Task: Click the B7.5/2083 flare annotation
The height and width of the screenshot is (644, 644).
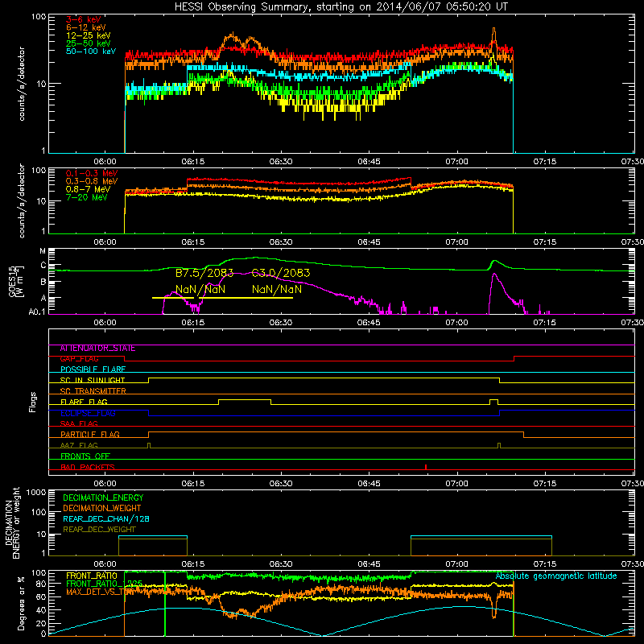Action: pos(204,273)
